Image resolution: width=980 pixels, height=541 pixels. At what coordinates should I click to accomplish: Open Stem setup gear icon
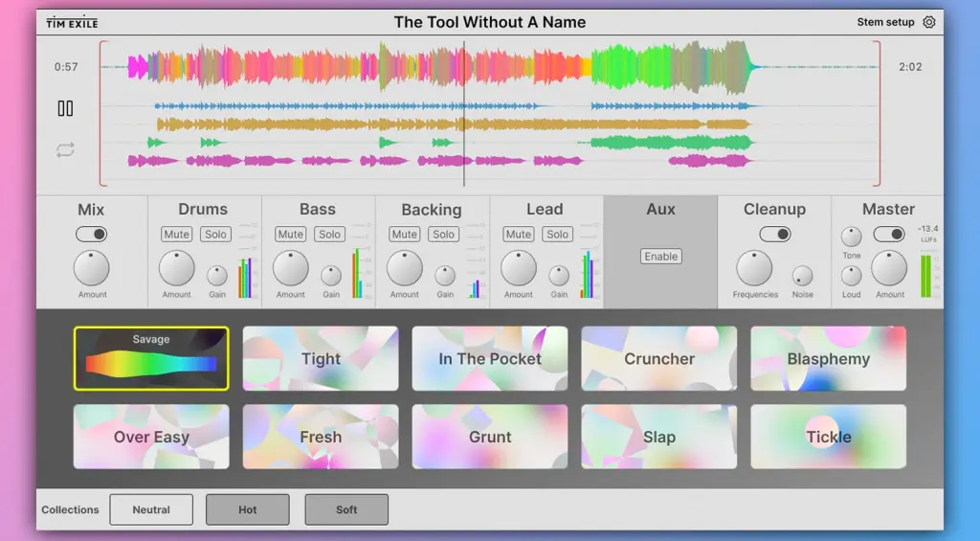(928, 22)
